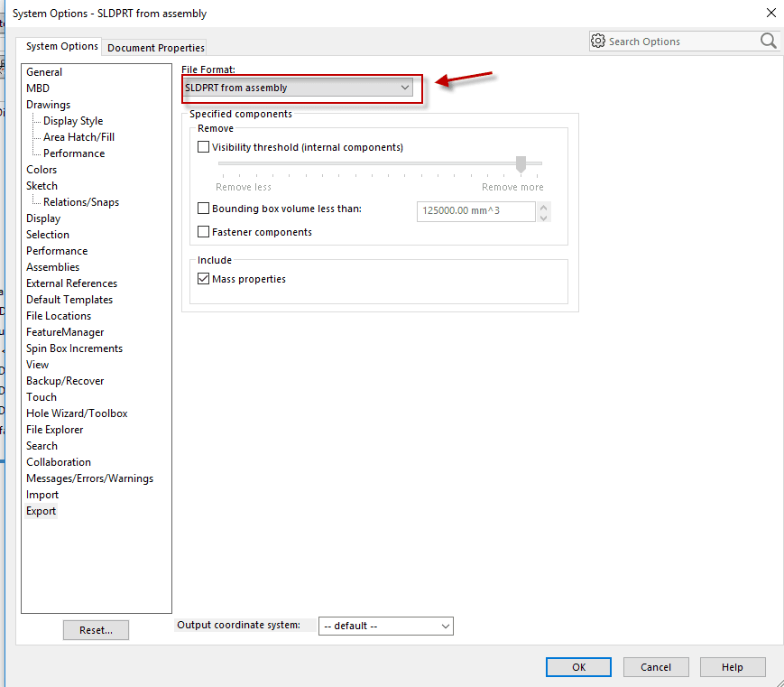The image size is (784, 687).
Task: Enable Bounding box volume less than checkbox
Action: [x=204, y=209]
